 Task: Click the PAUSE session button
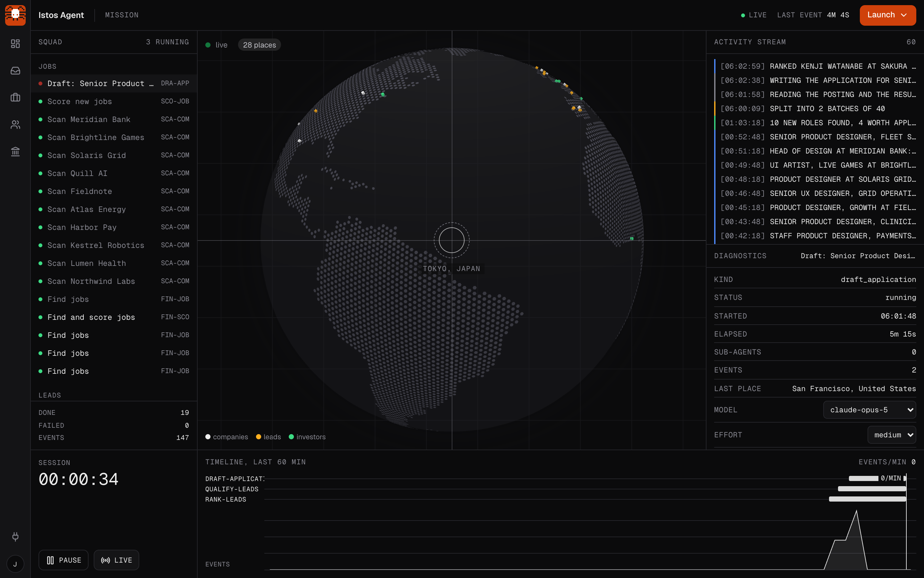click(x=64, y=560)
